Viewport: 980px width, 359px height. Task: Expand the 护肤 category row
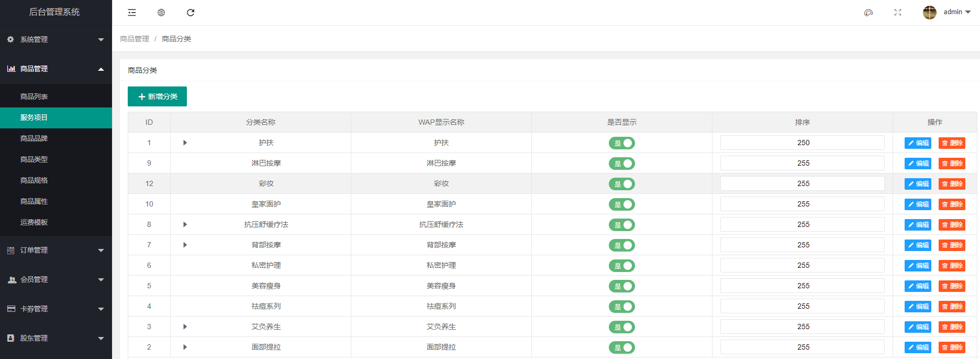pos(185,143)
